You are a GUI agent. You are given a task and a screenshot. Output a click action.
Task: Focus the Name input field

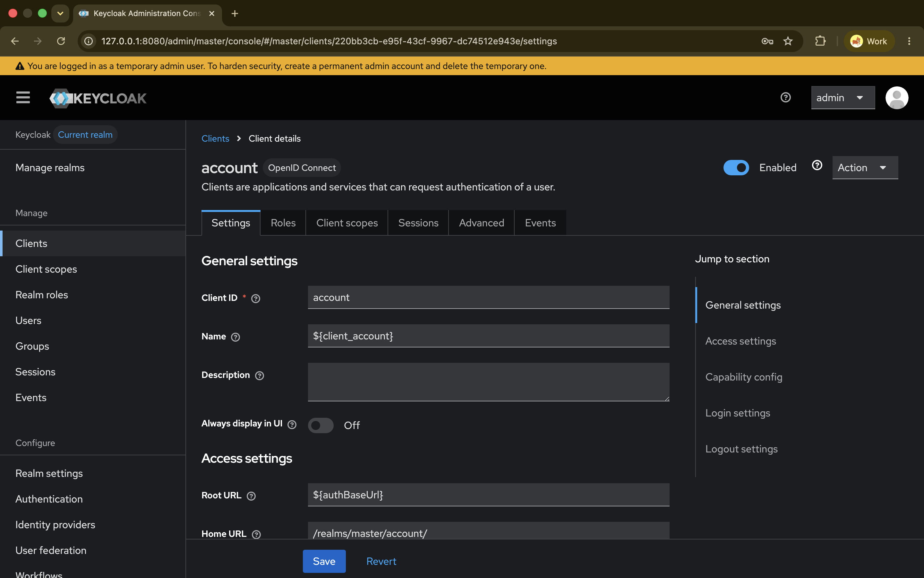(x=488, y=336)
